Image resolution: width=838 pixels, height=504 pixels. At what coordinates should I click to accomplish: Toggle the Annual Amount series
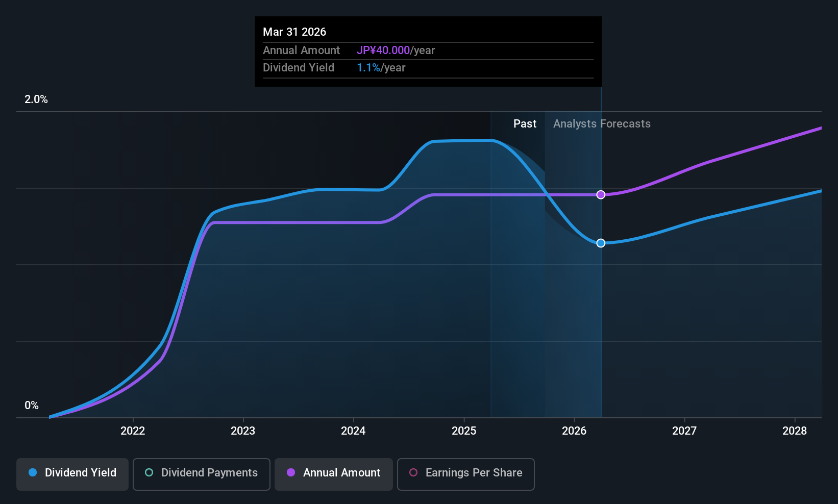[x=334, y=474]
